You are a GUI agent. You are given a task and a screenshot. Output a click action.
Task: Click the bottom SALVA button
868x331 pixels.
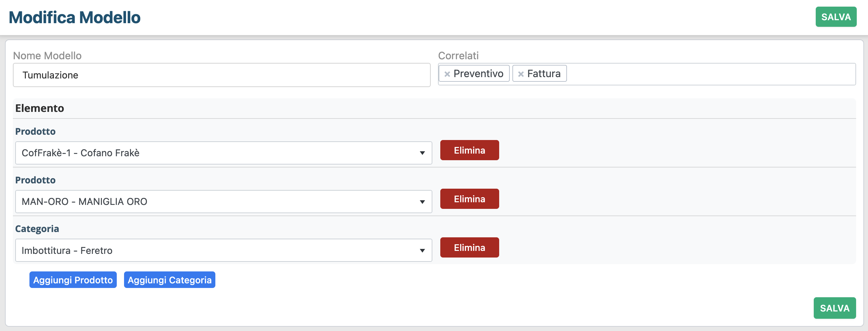834,308
